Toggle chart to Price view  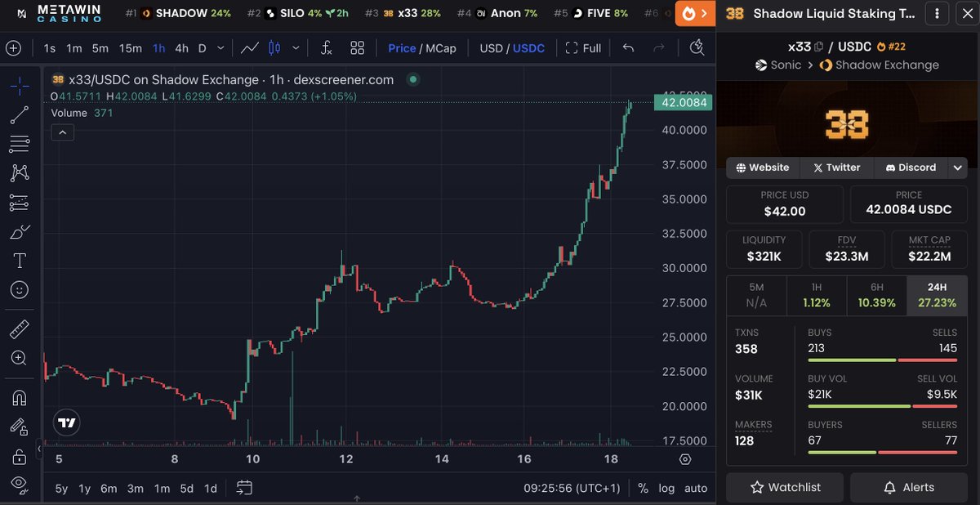(x=402, y=48)
